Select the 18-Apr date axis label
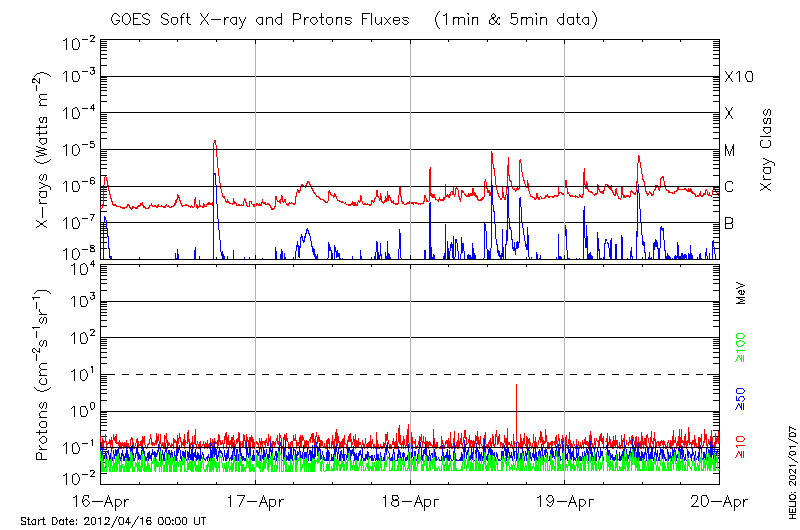Screen dimensions: 800x530 pyautogui.click(x=410, y=502)
